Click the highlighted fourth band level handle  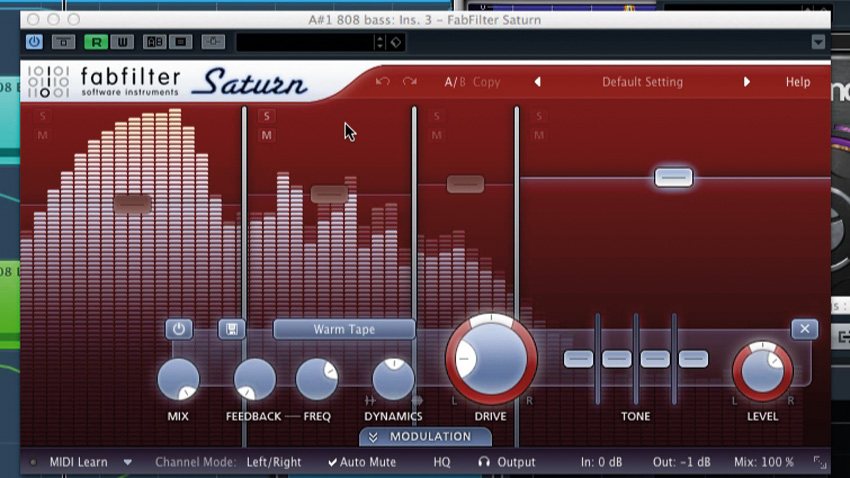tap(673, 177)
